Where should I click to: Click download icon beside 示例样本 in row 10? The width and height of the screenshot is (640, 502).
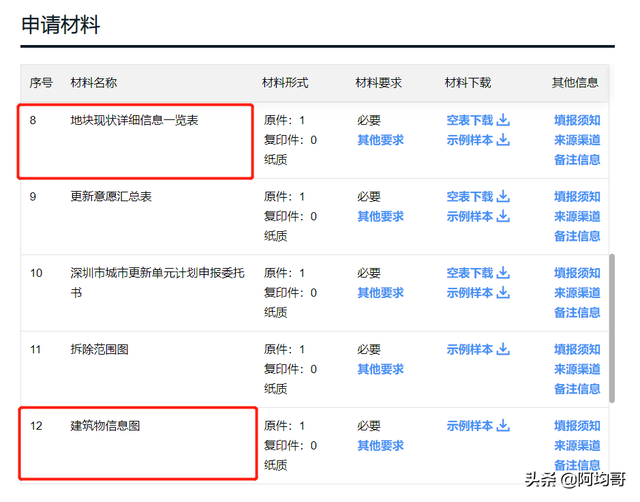(x=503, y=292)
